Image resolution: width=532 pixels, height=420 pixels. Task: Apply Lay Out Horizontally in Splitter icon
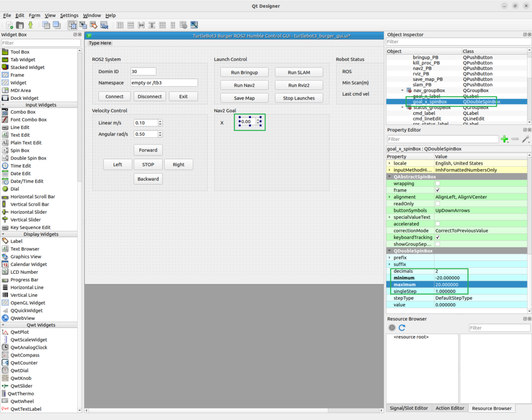point(141,25)
